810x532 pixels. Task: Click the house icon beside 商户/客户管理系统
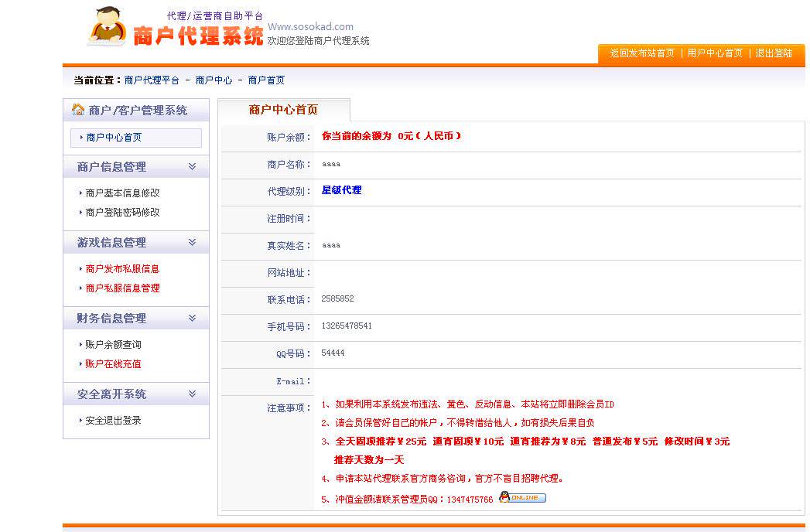click(x=78, y=110)
